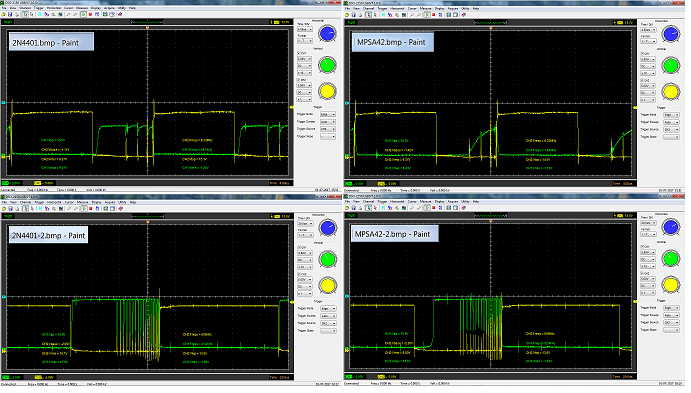Click the second magnifier zoom icon in MPSA42 window

[419, 15]
